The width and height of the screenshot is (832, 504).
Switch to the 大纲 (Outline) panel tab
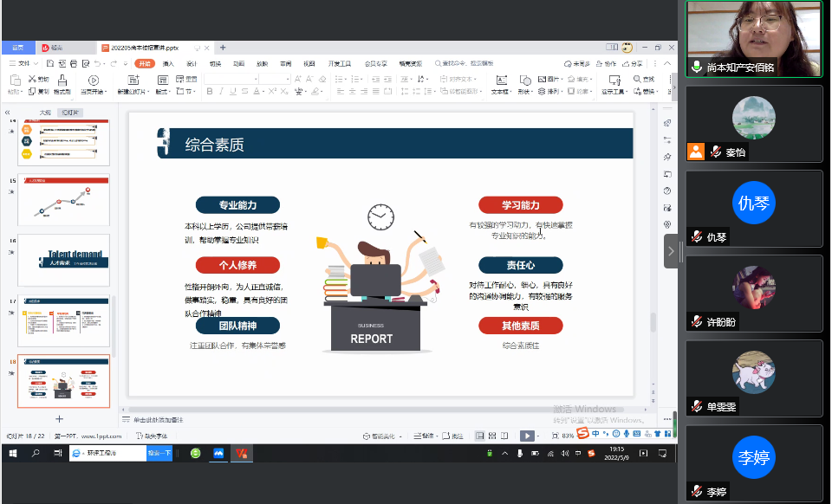click(x=45, y=113)
